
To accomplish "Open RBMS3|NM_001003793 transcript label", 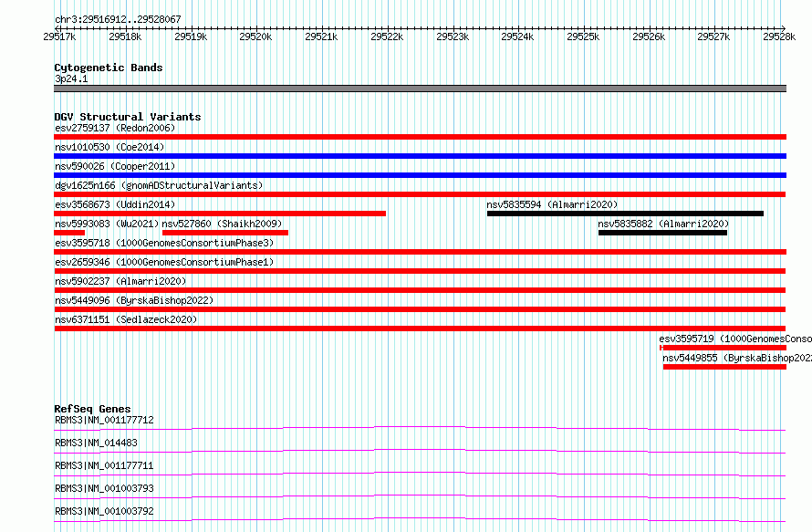I will coord(104,488).
